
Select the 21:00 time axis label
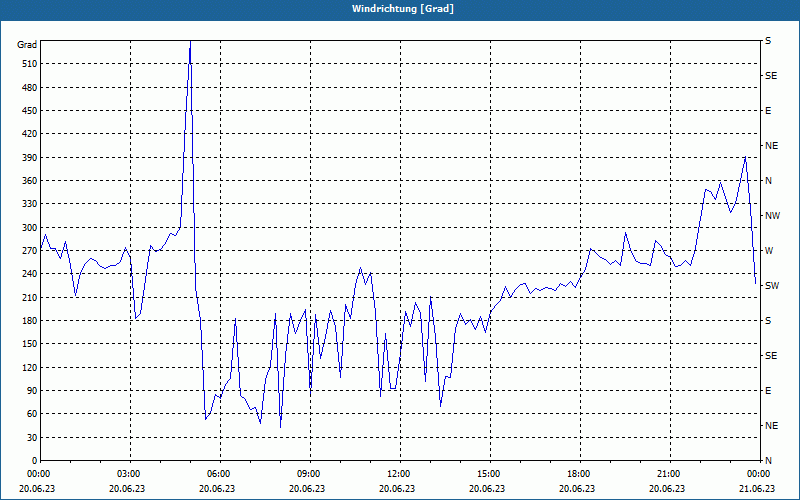click(x=669, y=474)
